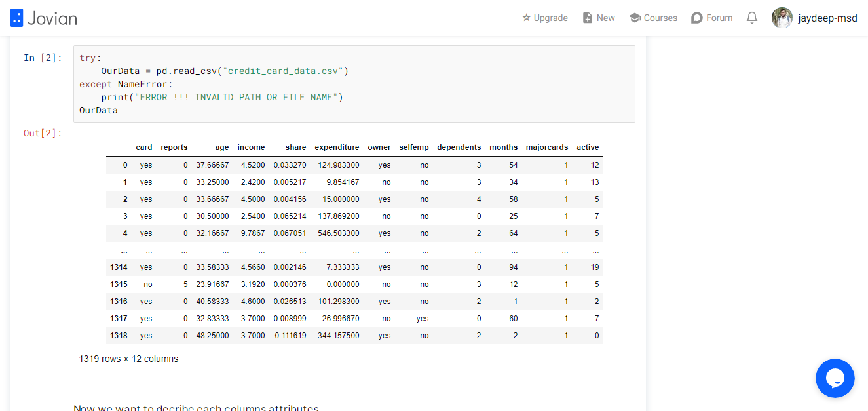
Task: Click inside the In [2] code cell
Action: point(354,84)
